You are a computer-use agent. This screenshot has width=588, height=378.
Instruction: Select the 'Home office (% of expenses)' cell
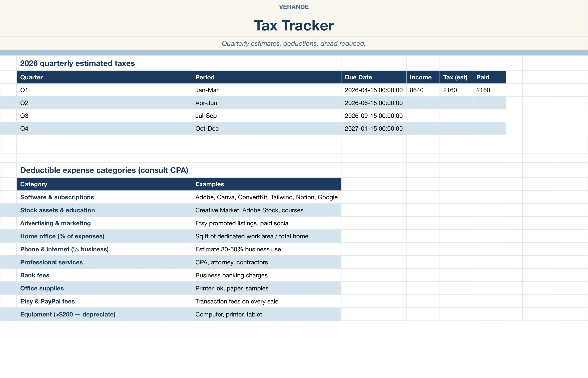[x=104, y=236]
